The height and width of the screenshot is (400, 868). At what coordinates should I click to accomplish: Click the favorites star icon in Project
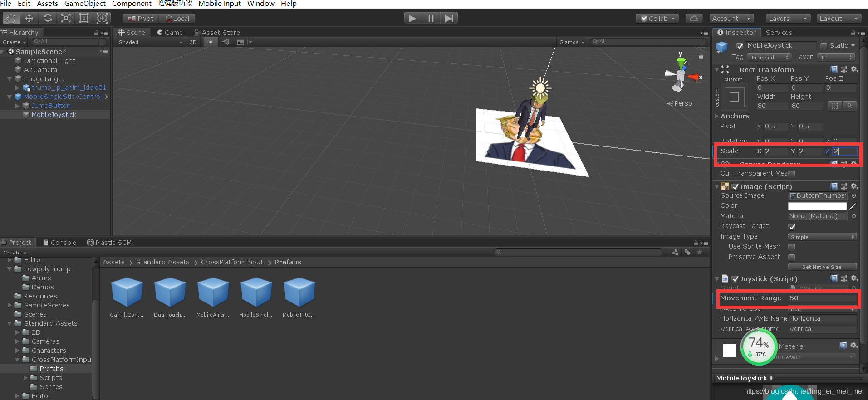(x=700, y=252)
